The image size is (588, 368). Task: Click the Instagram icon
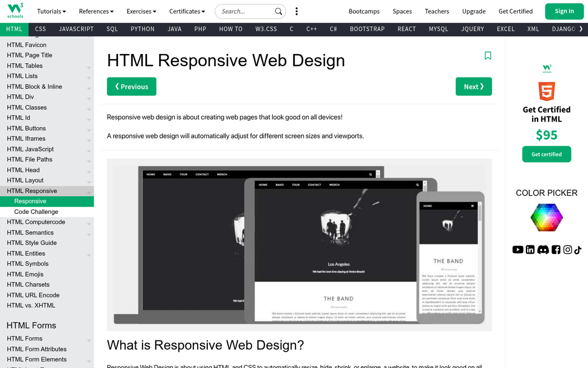[x=567, y=250]
